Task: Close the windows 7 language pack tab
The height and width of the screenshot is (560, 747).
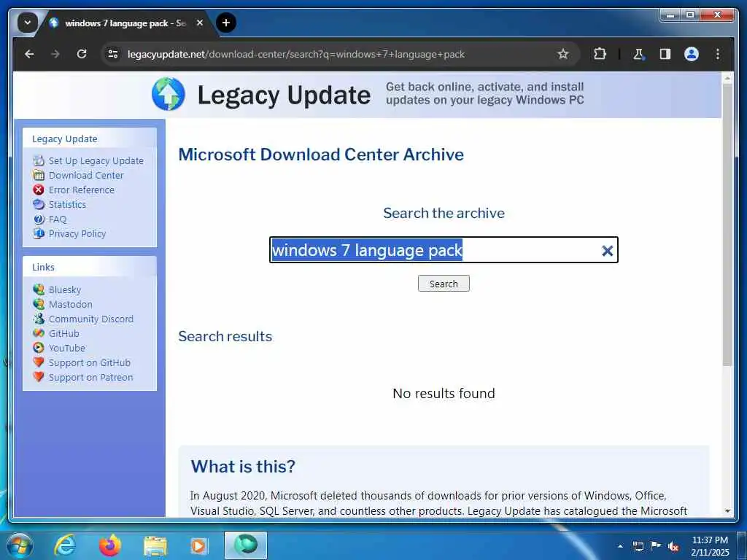Action: pos(200,23)
